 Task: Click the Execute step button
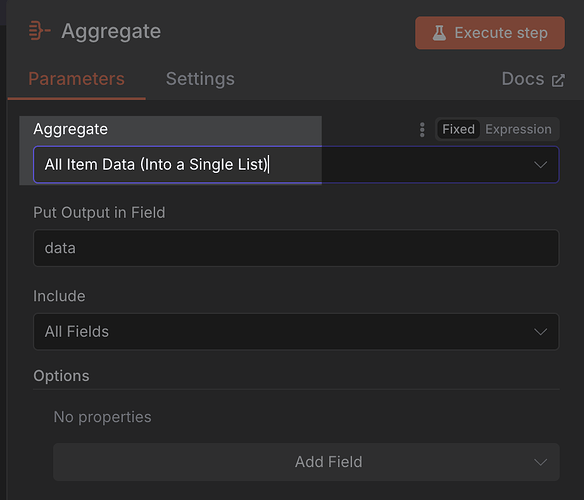[x=490, y=33]
